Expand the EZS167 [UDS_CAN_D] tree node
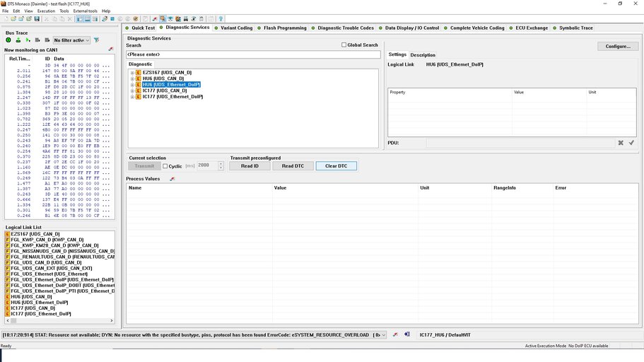The width and height of the screenshot is (644, 362). [x=132, y=73]
